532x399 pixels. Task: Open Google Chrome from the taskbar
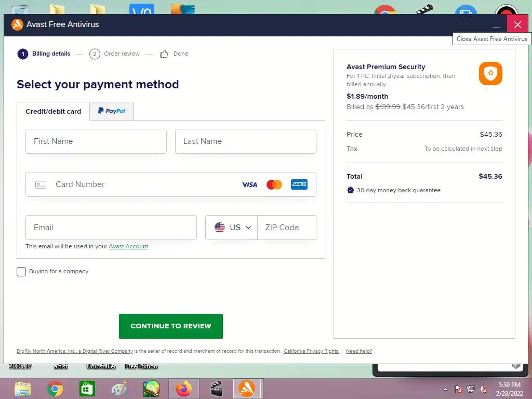point(55,389)
